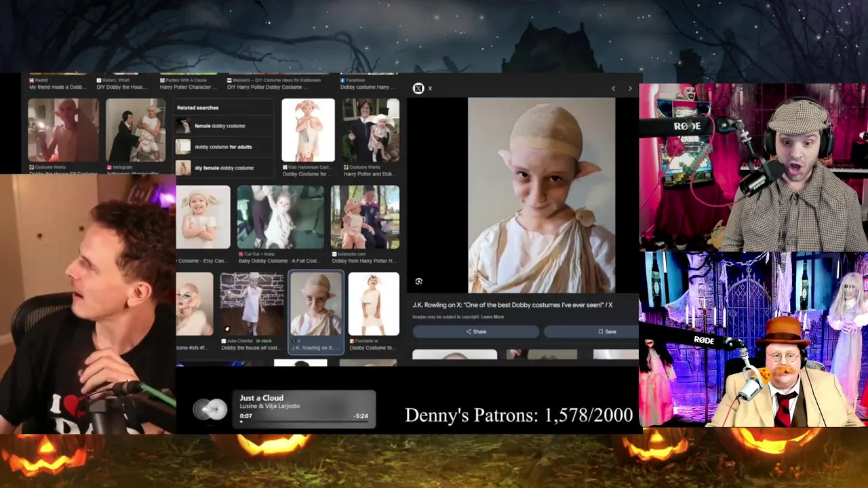Select 'diy female dobby costume' related search
The width and height of the screenshot is (868, 488).
pos(224,167)
